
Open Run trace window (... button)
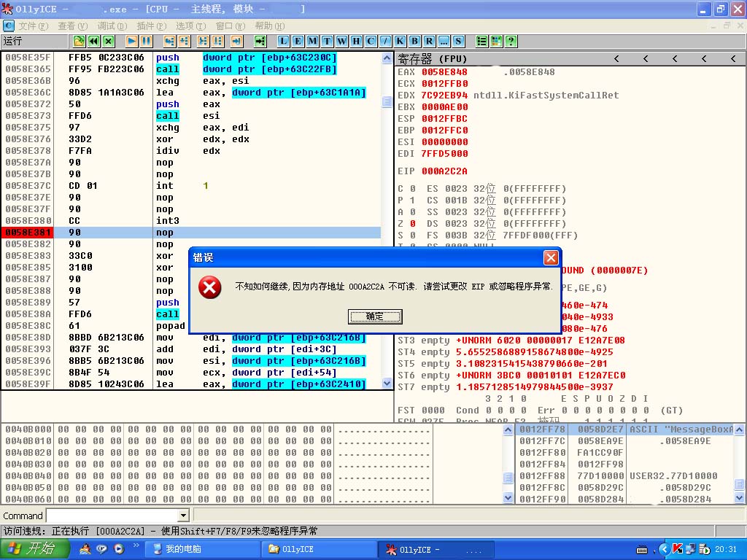click(x=444, y=42)
